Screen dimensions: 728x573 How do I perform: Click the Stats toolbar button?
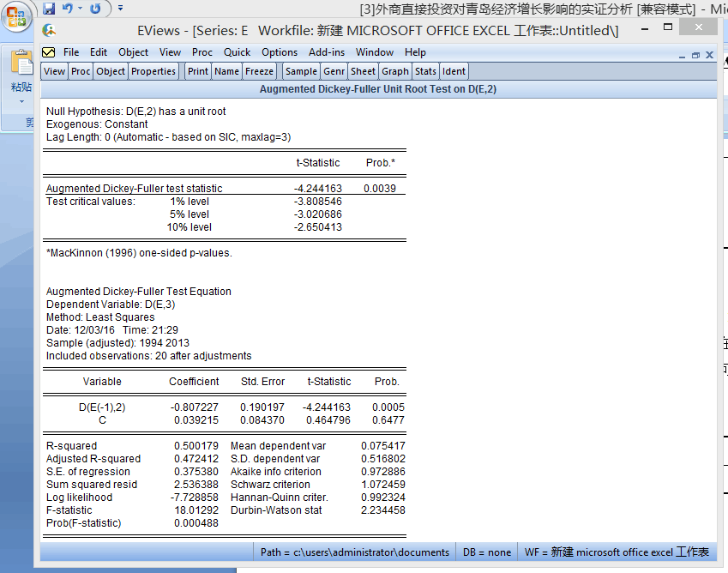425,71
